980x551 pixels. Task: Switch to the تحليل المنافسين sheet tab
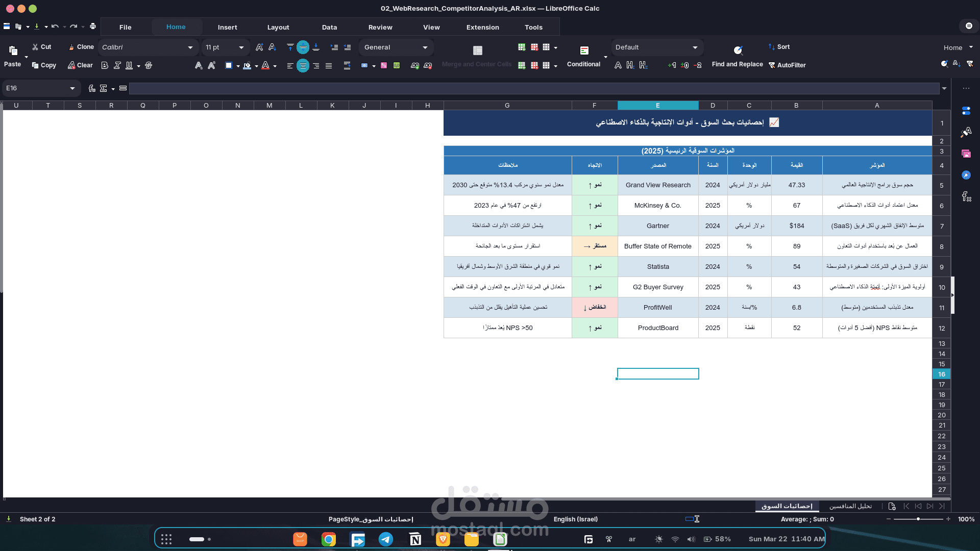tap(850, 506)
